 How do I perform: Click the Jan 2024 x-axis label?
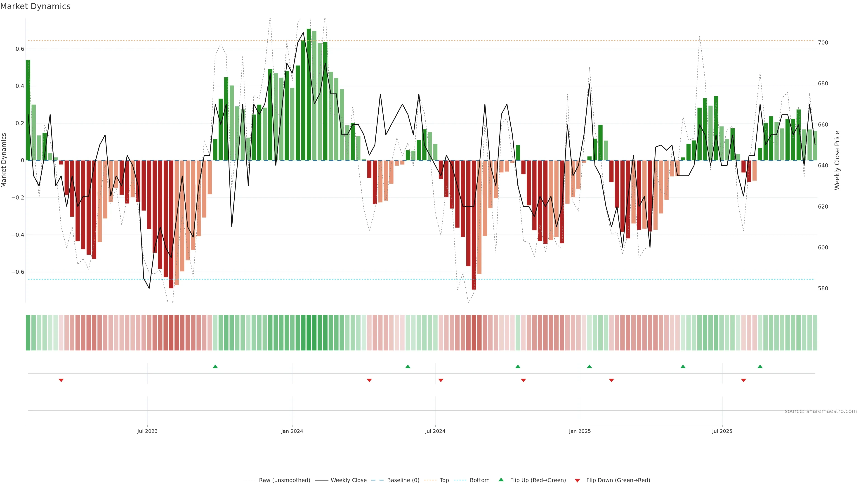pos(292,431)
